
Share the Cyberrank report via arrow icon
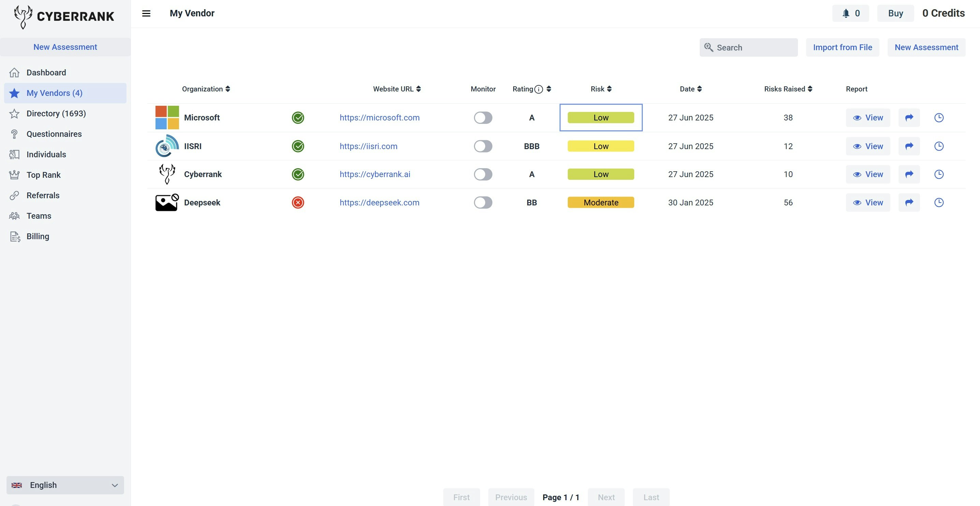click(909, 174)
